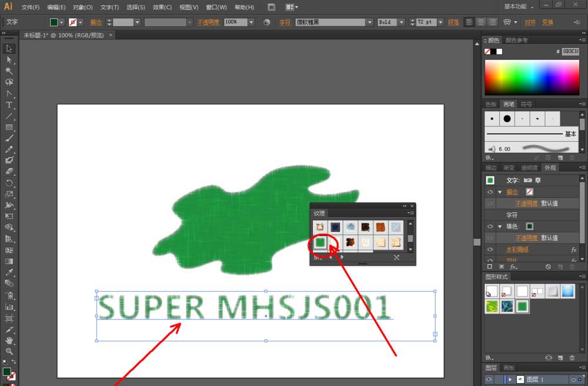Toggle visibility of 图层 1 layer
This screenshot has width=588, height=386.
[x=489, y=380]
